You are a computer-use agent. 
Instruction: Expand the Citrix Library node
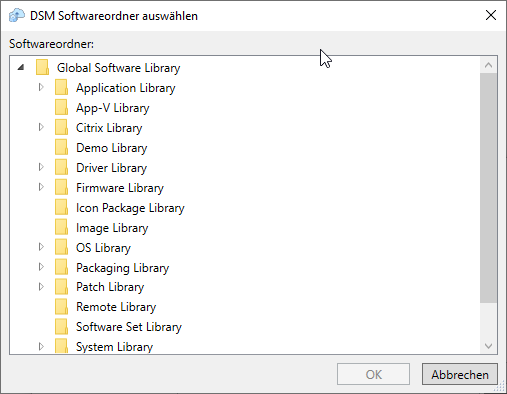[x=41, y=127]
